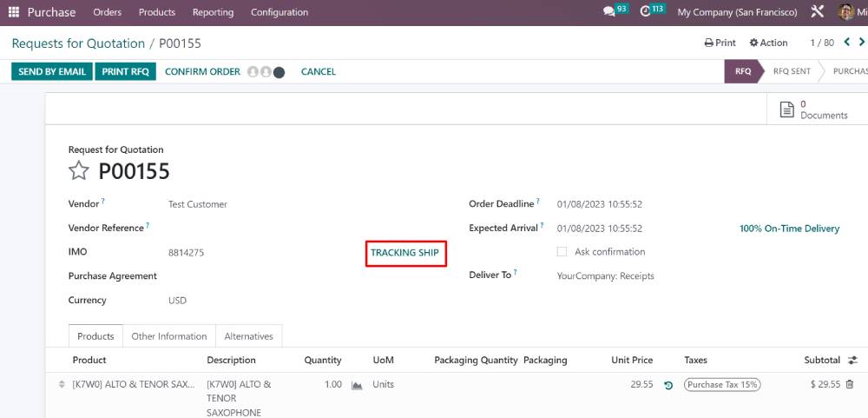This screenshot has height=418, width=868.
Task: Open the Reporting menu
Action: pos(214,12)
